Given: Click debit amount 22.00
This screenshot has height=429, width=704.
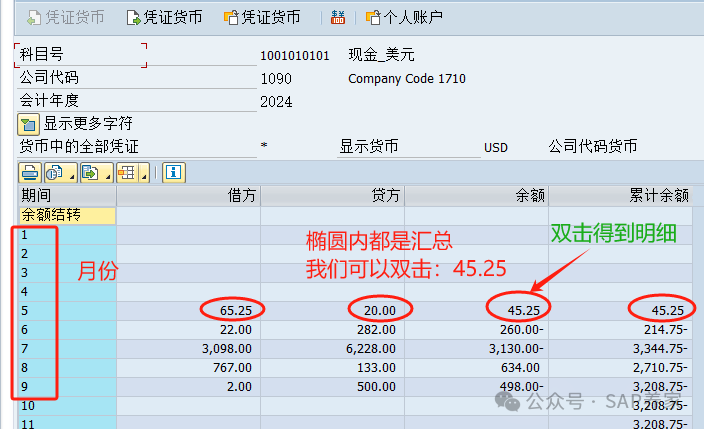Looking at the screenshot, I should 236,330.
